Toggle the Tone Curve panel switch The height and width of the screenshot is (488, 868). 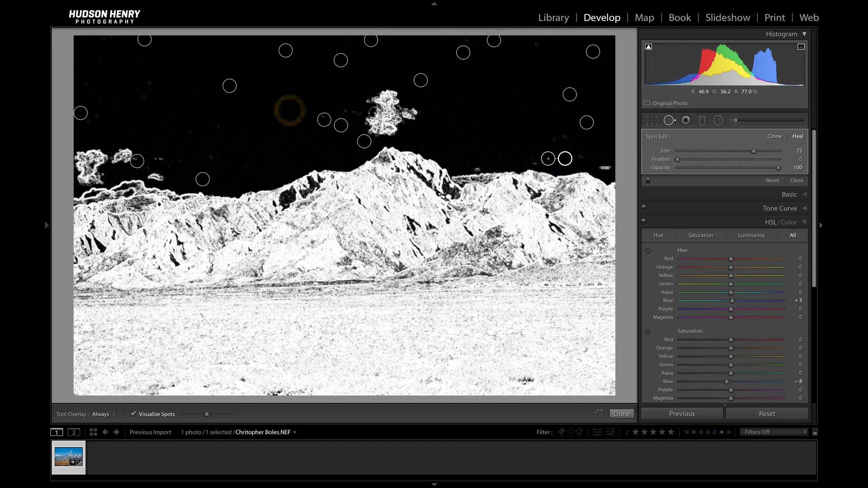coord(643,207)
